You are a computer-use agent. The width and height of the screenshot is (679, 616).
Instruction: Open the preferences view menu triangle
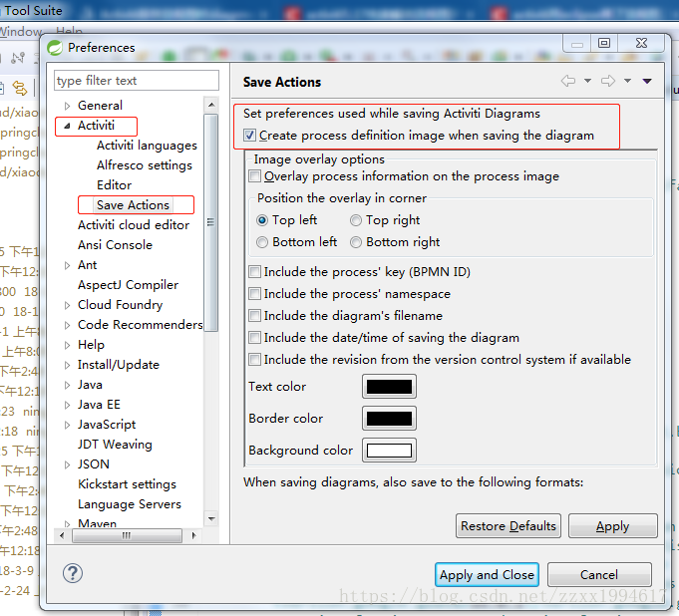point(647,81)
